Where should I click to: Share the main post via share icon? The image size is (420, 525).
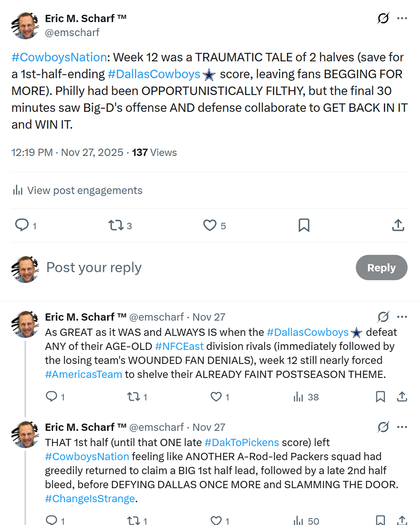point(398,225)
